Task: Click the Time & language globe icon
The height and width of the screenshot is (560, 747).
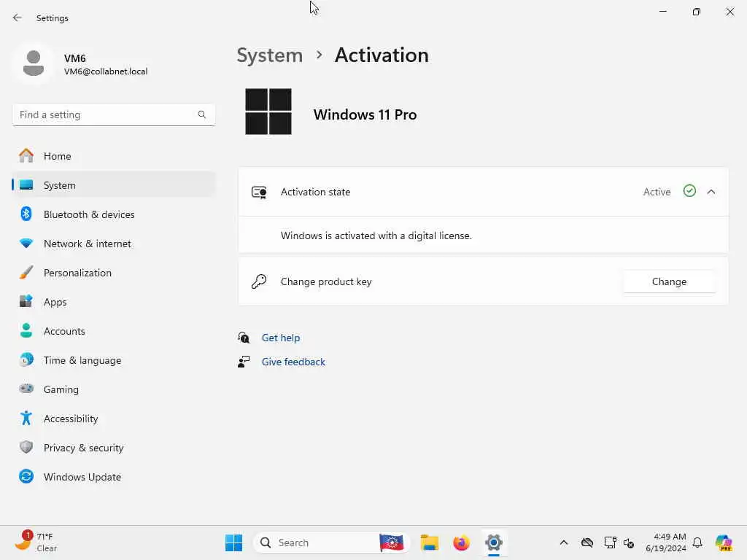Action: click(x=26, y=359)
